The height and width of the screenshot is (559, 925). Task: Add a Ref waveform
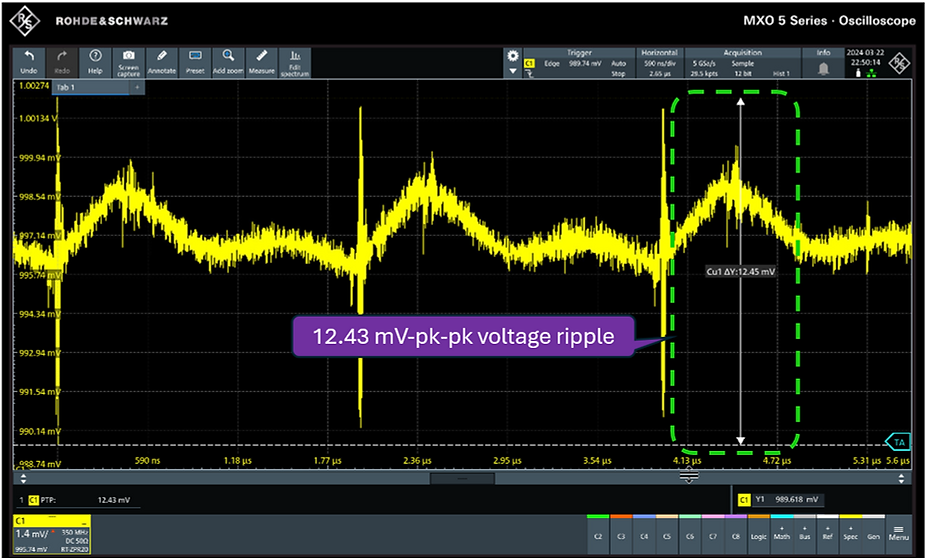[x=828, y=534]
